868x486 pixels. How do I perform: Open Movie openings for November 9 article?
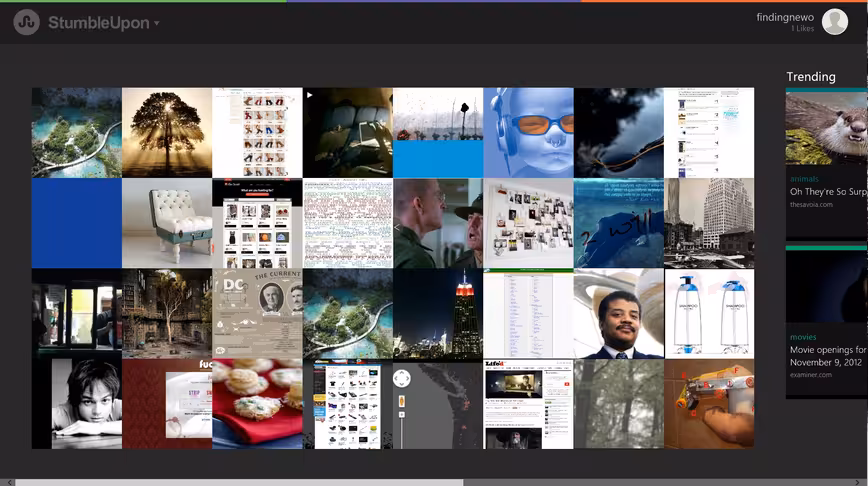pos(828,356)
